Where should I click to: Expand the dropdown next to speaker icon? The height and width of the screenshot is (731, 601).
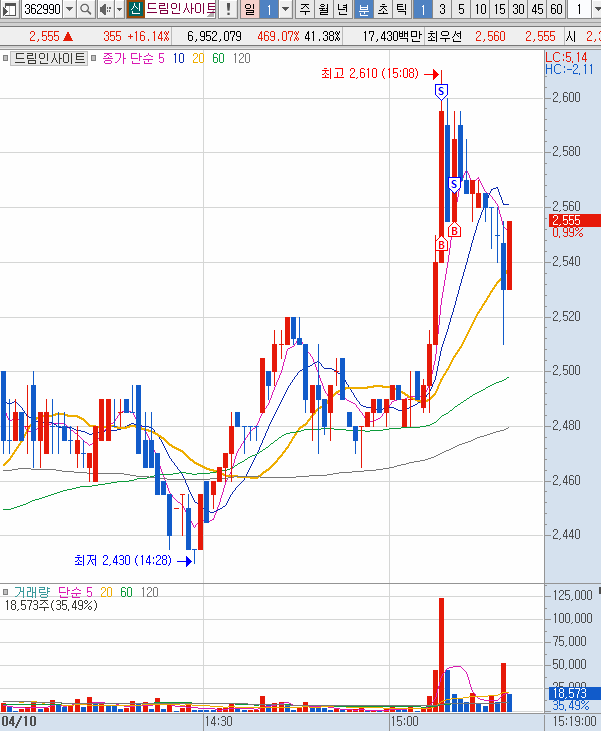[x=118, y=10]
